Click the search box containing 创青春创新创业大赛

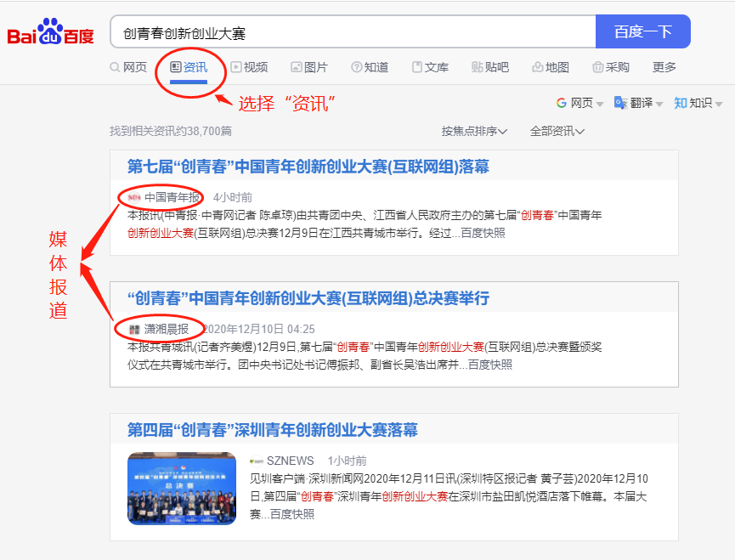(353, 31)
